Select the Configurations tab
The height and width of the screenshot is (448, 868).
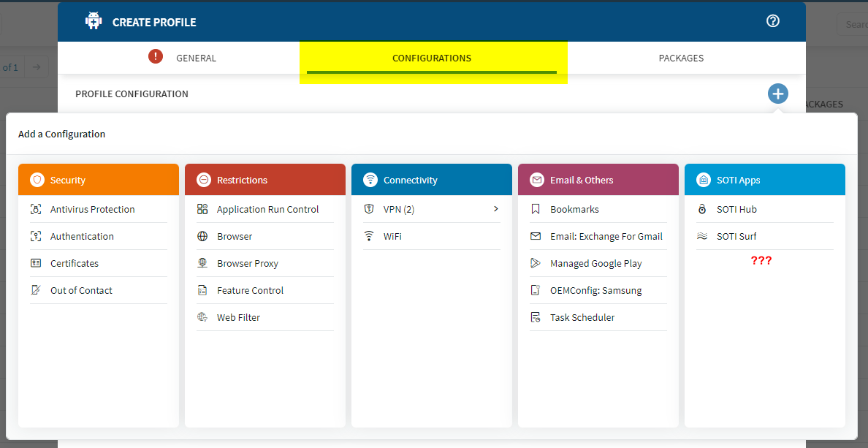432,58
